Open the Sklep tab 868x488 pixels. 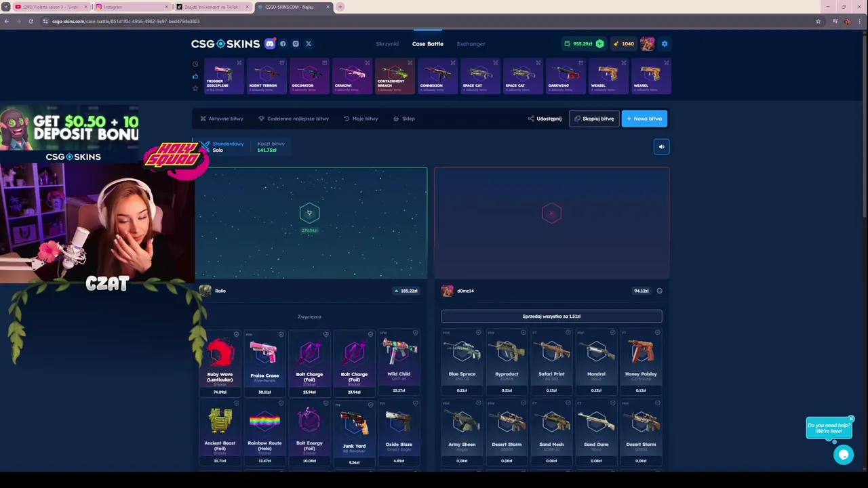(x=404, y=119)
